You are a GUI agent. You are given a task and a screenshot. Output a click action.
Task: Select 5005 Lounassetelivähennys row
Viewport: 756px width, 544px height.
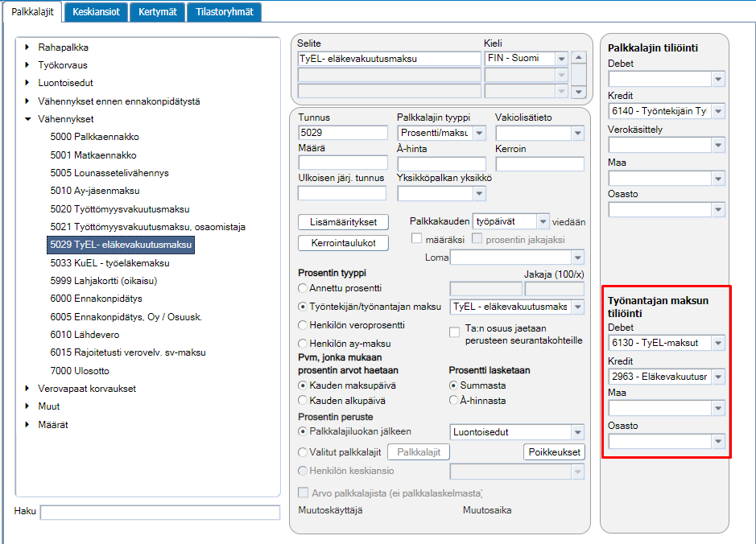(x=109, y=173)
